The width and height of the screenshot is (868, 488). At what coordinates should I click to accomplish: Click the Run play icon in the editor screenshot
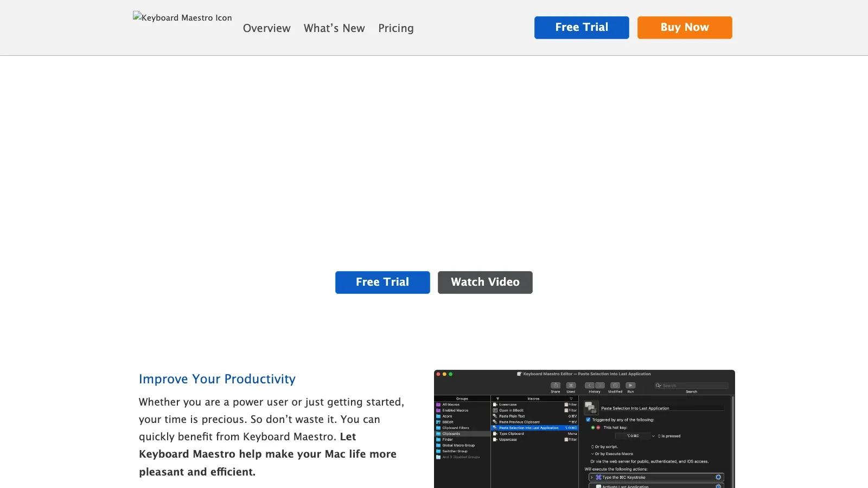tap(630, 386)
